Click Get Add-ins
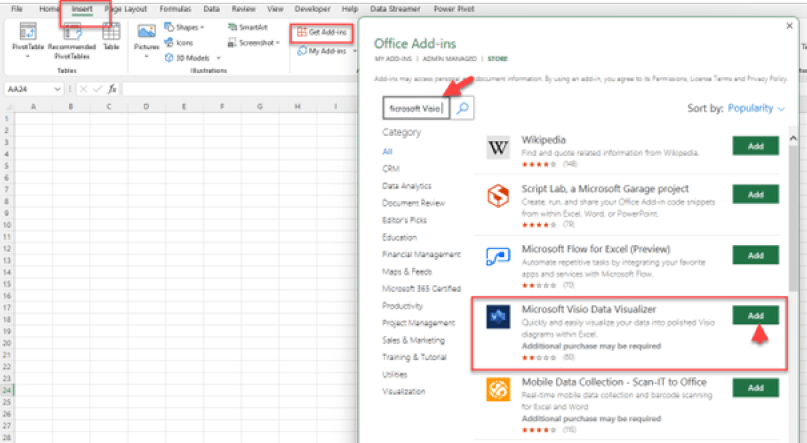Screen dimensions: 807x443 pyautogui.click(x=322, y=32)
